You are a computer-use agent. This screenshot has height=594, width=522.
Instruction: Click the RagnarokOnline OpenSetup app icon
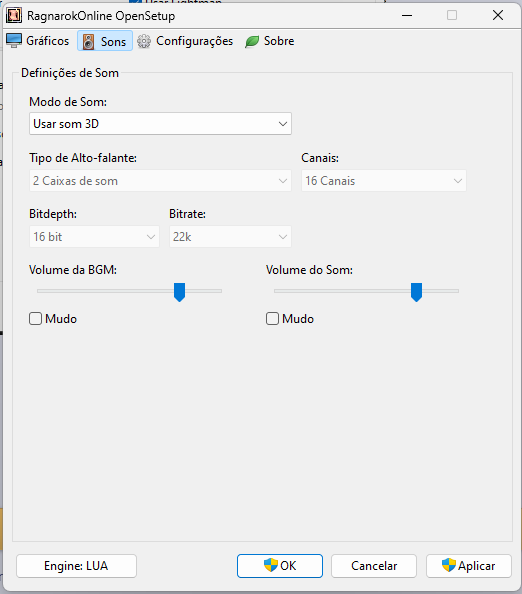(x=14, y=16)
